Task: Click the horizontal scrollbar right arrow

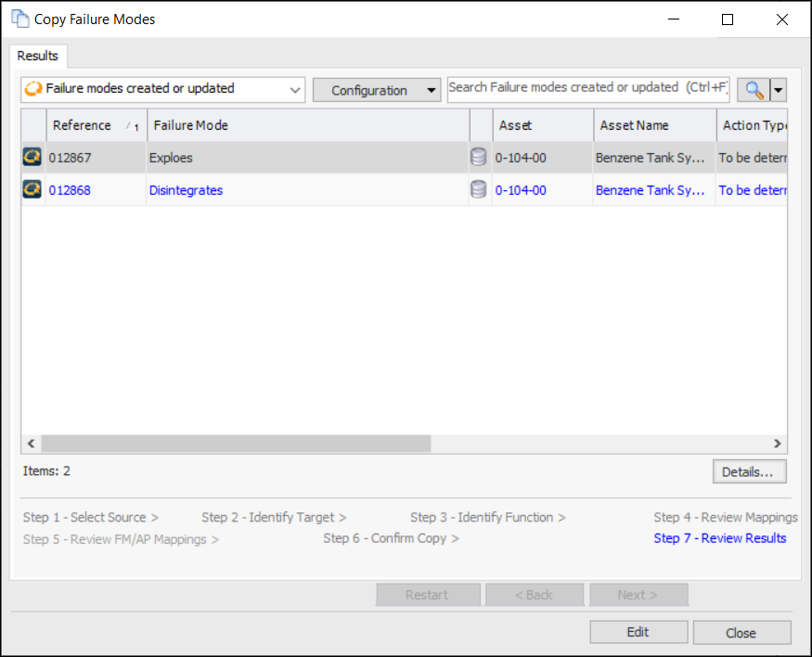Action: coord(778,444)
